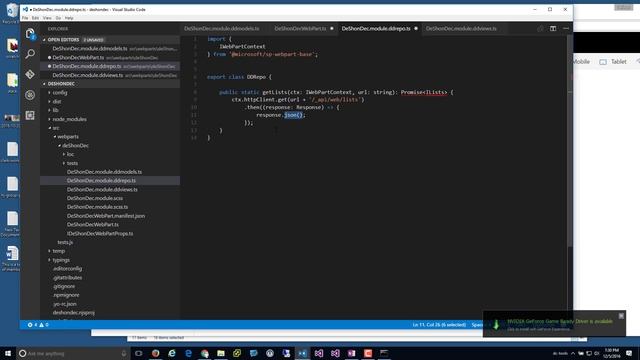
Task: Open Task View on the taskbar
Action: click(x=138, y=353)
